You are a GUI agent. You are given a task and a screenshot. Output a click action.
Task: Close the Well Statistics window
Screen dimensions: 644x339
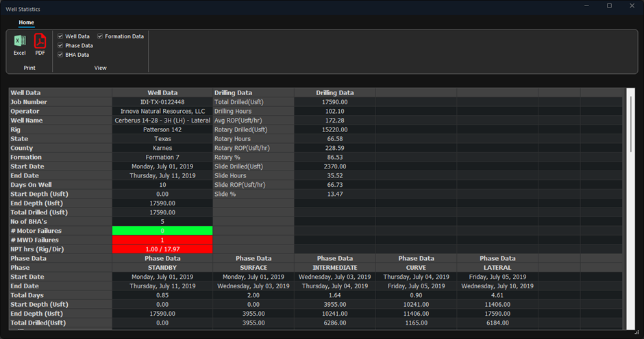tap(631, 6)
